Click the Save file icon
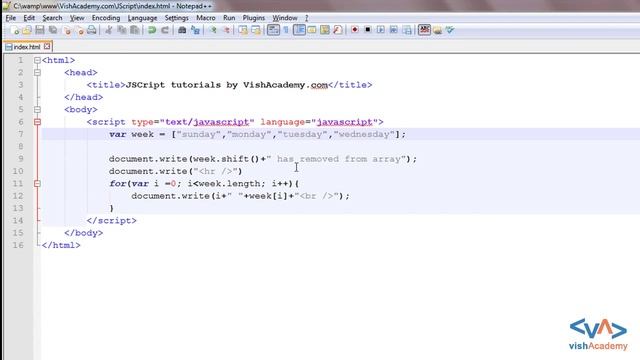 pyautogui.click(x=40, y=30)
